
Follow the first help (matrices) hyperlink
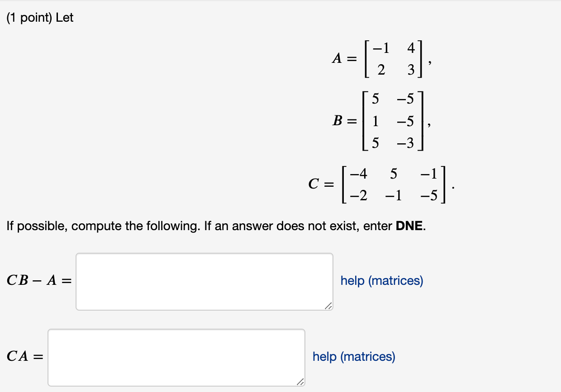(x=381, y=281)
